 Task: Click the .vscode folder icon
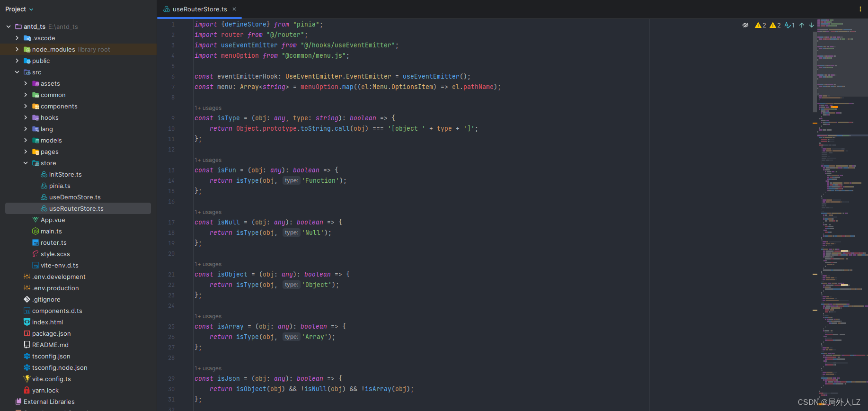pyautogui.click(x=27, y=38)
